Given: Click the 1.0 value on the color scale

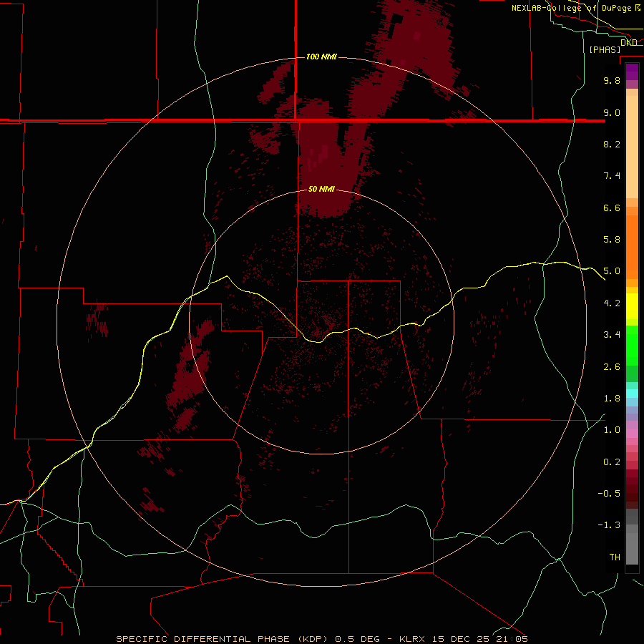Looking at the screenshot, I should (x=612, y=430).
